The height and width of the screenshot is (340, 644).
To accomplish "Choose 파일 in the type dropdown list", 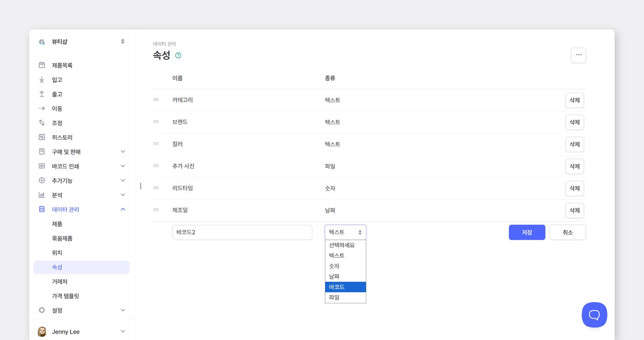I will [x=345, y=297].
